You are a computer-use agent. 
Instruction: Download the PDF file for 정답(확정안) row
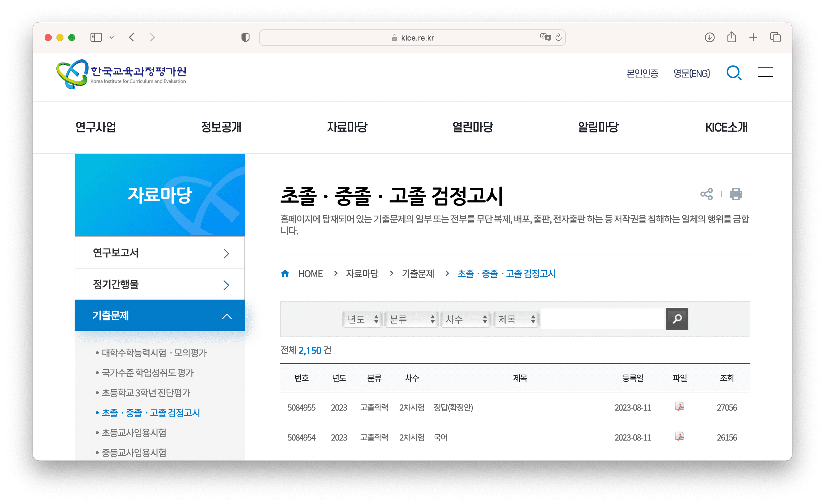click(x=679, y=406)
